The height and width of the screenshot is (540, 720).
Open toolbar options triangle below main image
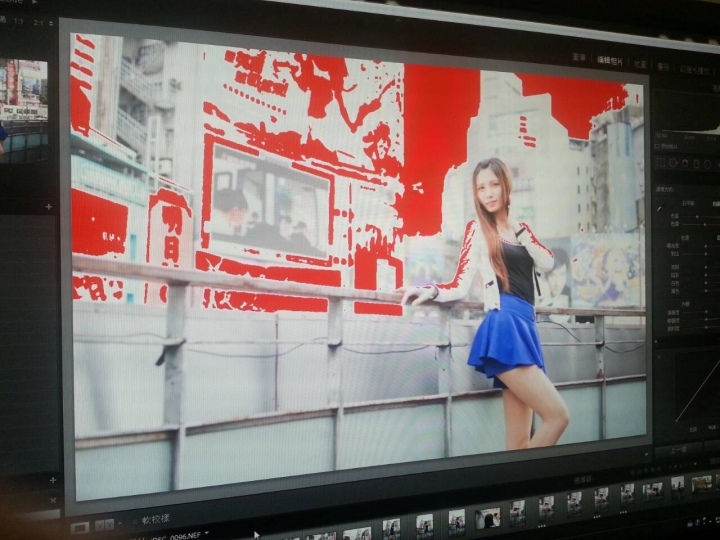[x=647, y=455]
